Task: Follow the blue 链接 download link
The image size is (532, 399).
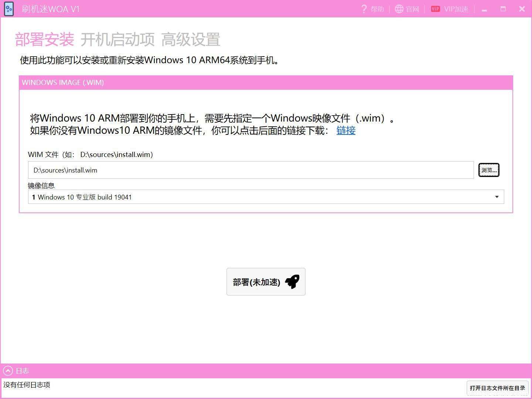Action: pos(346,130)
